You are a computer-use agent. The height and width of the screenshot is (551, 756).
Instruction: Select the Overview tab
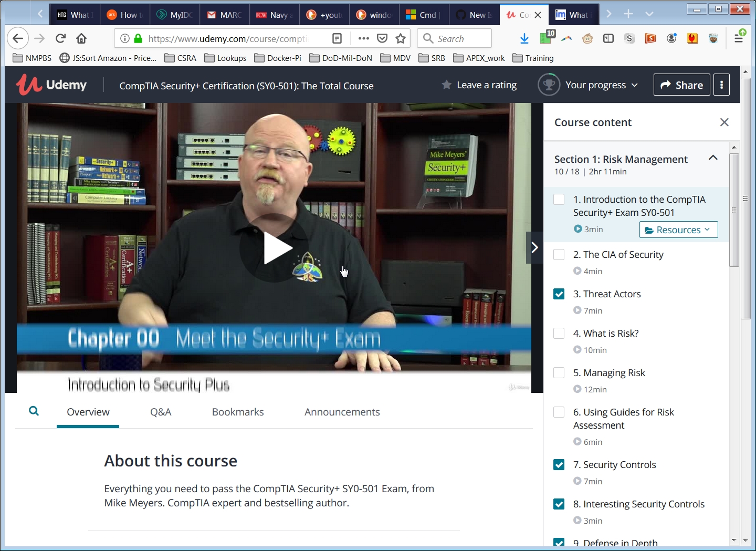tap(88, 412)
